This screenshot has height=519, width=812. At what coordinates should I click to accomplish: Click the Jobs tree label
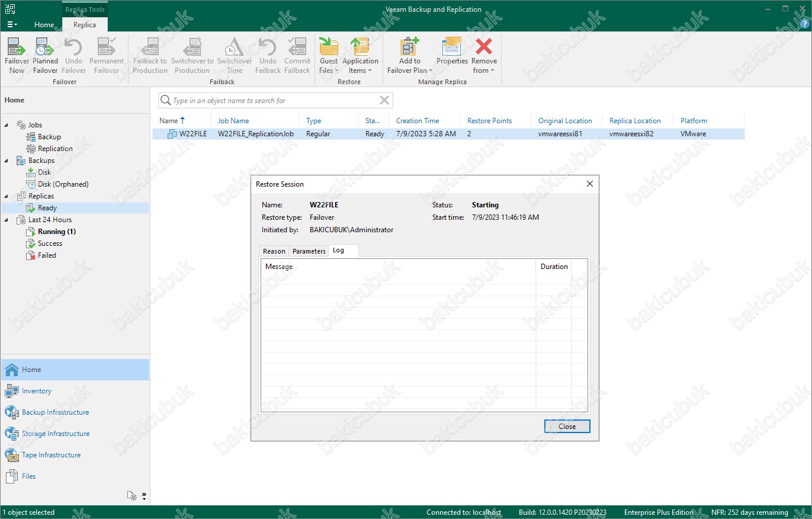point(36,125)
